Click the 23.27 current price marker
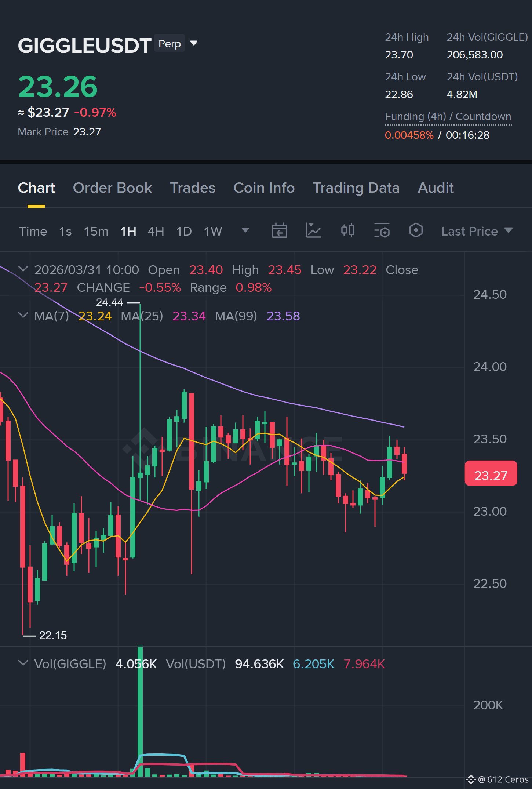 (491, 474)
